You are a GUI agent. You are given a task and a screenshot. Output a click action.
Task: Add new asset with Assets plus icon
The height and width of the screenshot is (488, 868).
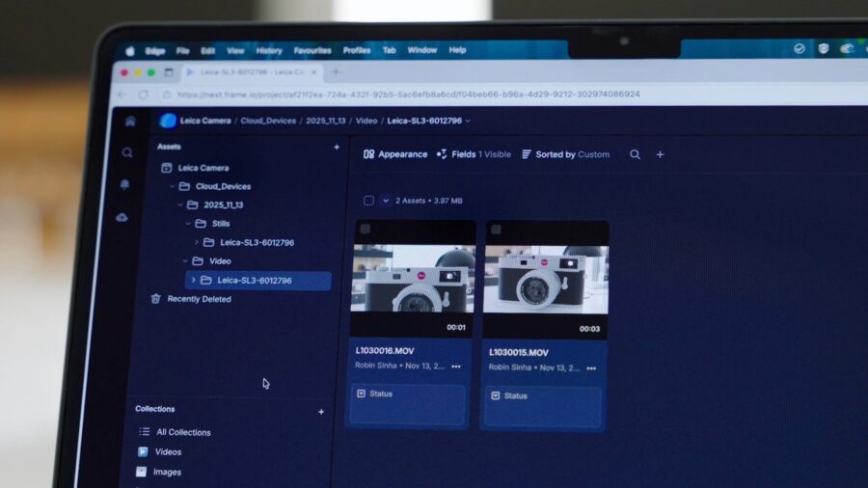point(337,148)
